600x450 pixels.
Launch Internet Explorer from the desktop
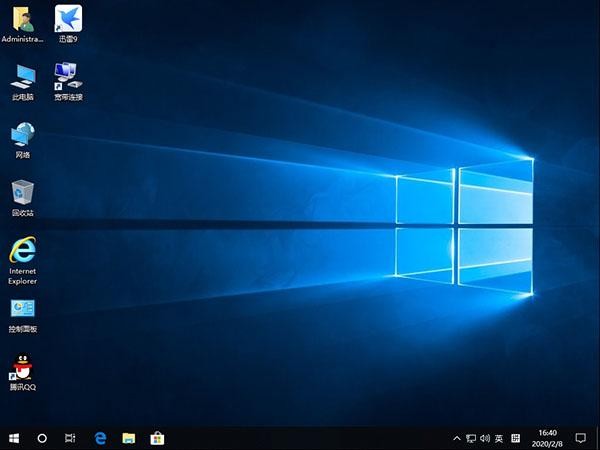coord(22,250)
